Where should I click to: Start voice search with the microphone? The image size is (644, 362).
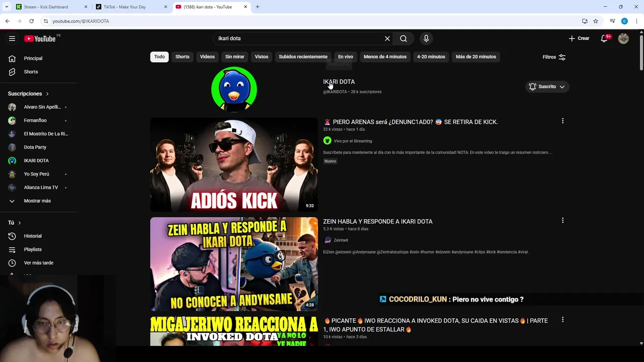click(426, 38)
